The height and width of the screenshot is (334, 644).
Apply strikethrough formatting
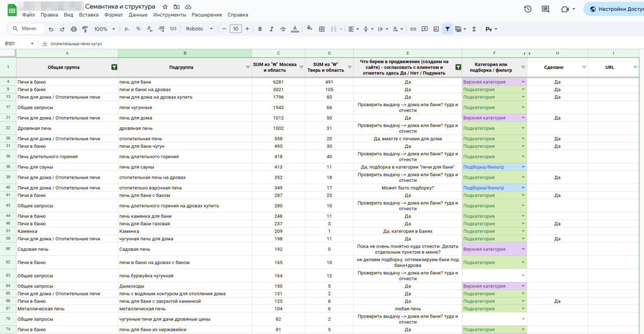click(283, 29)
